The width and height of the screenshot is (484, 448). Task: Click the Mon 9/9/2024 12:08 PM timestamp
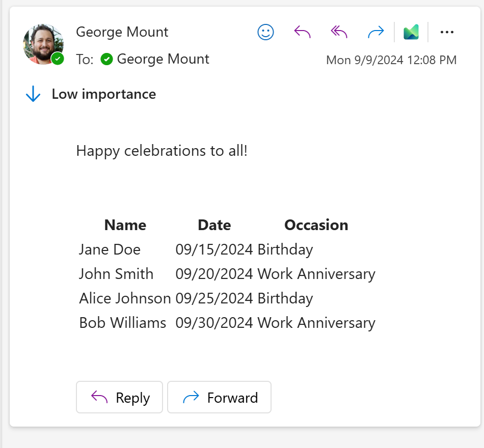point(391,60)
